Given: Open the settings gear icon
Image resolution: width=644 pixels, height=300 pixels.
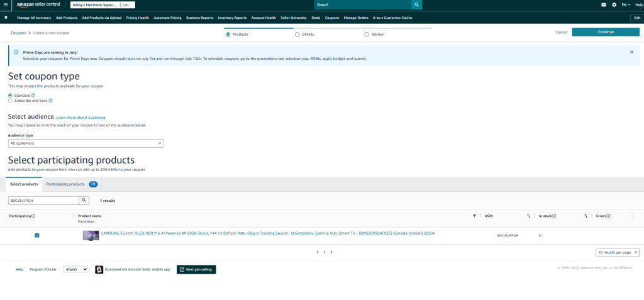Looking at the screenshot, I should (x=614, y=4).
